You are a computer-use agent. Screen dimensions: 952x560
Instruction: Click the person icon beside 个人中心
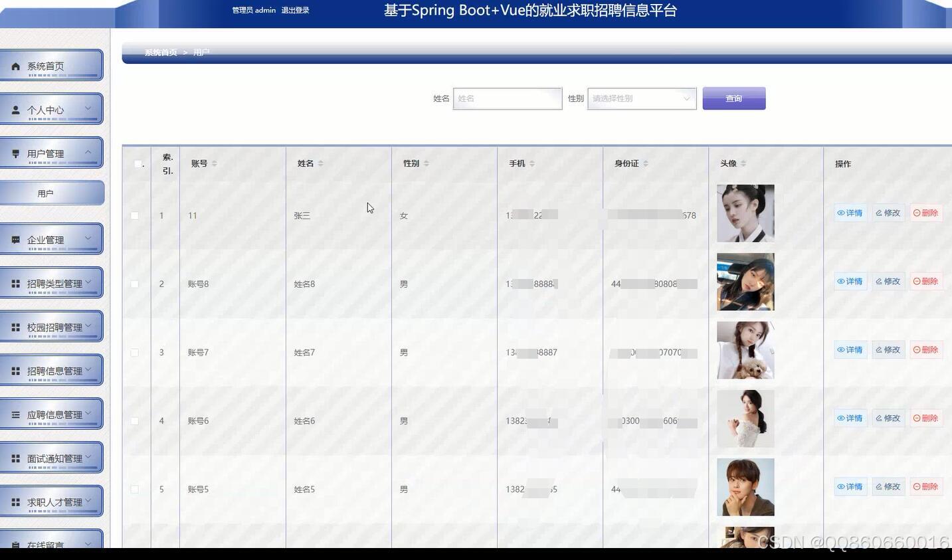16,110
